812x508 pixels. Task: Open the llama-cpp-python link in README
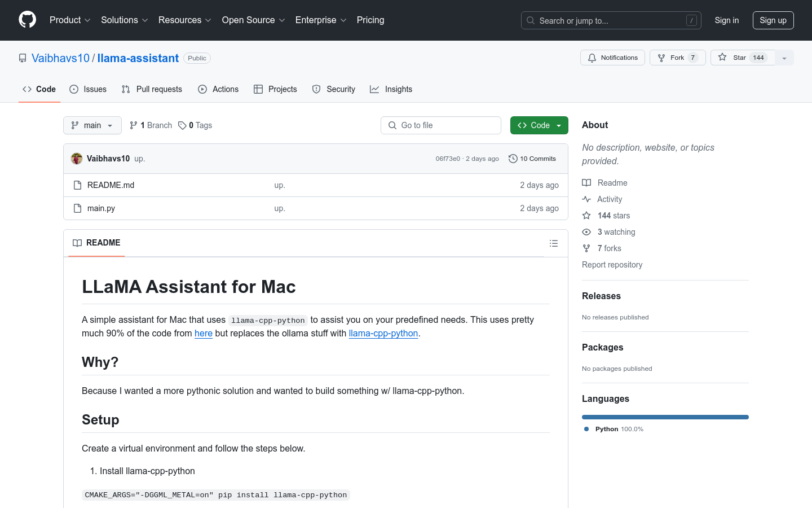coord(383,333)
